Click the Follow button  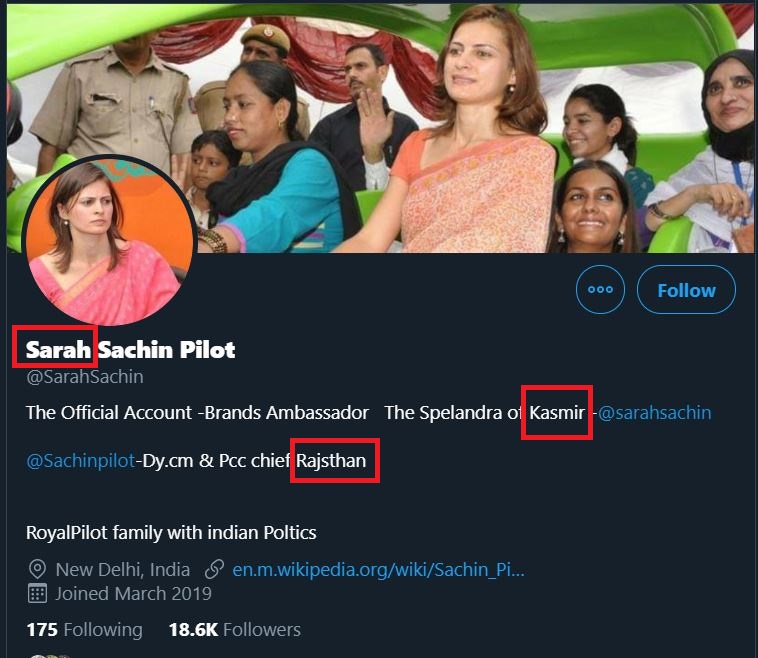(x=686, y=290)
